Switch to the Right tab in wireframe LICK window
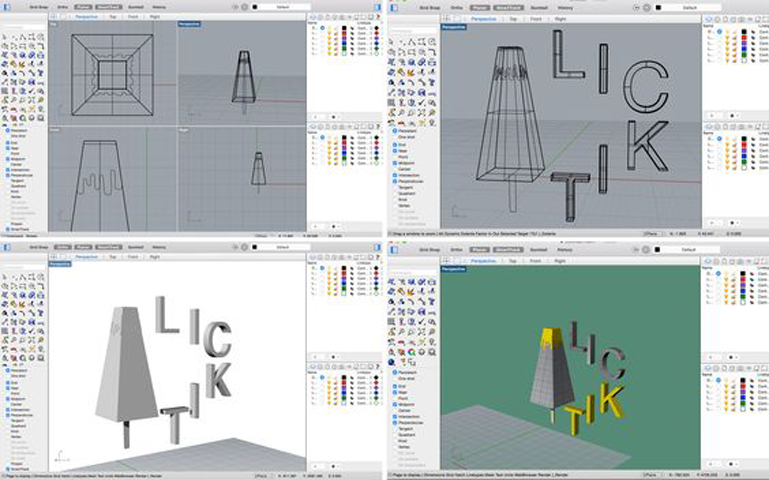The image size is (769, 480). click(560, 19)
